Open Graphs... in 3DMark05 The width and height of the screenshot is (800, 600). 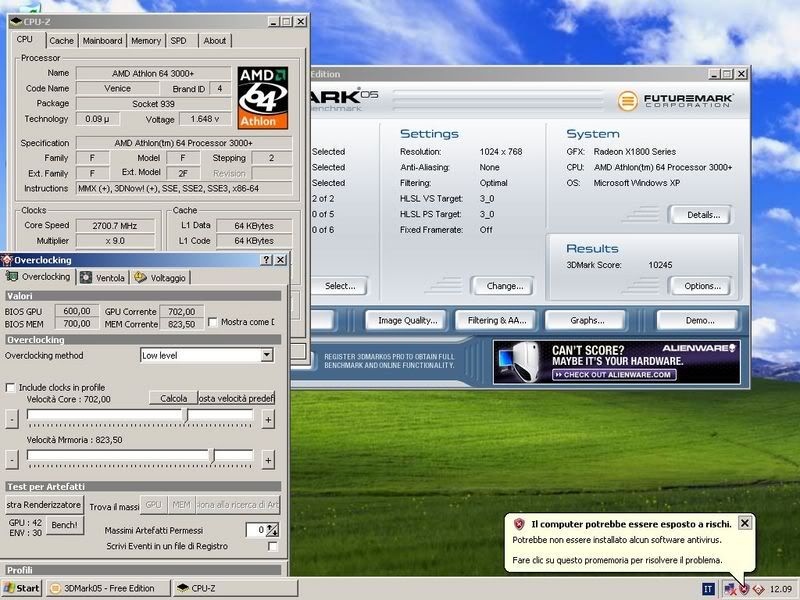click(x=586, y=320)
